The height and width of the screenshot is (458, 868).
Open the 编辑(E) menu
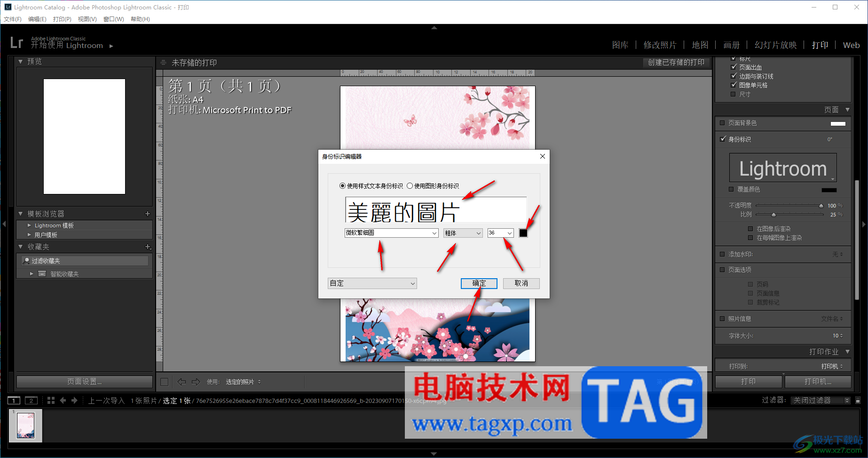[37, 19]
